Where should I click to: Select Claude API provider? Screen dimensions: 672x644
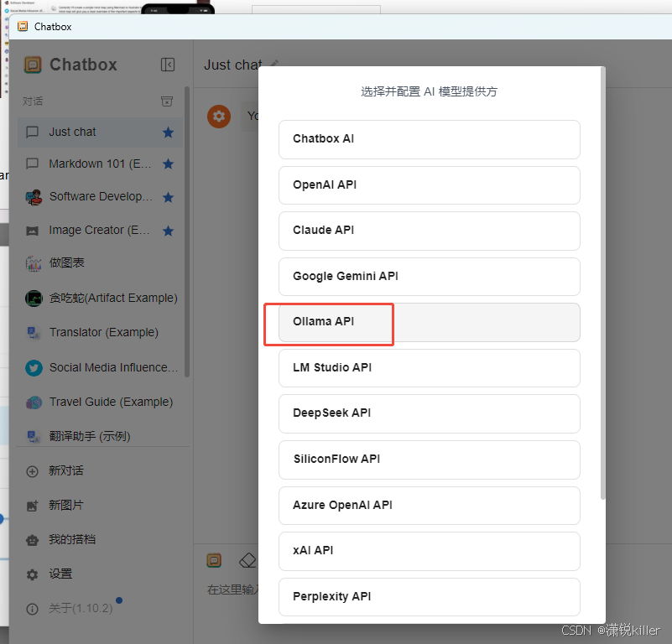tap(429, 231)
